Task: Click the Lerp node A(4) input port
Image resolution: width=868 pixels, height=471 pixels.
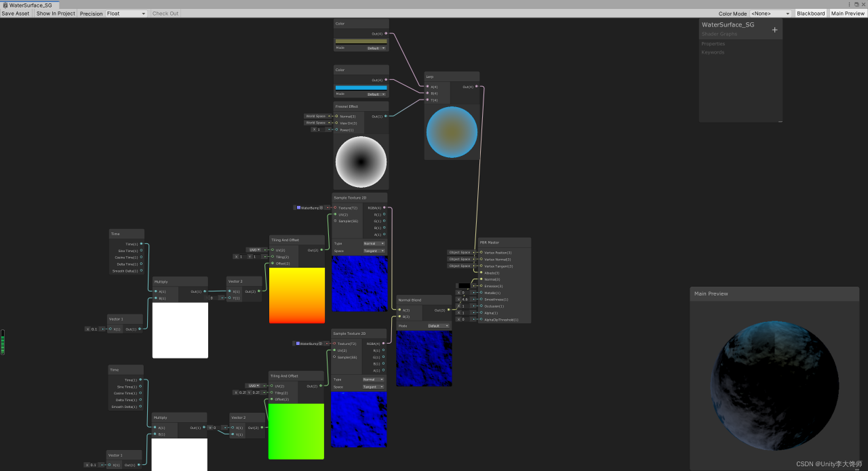Action: [428, 87]
